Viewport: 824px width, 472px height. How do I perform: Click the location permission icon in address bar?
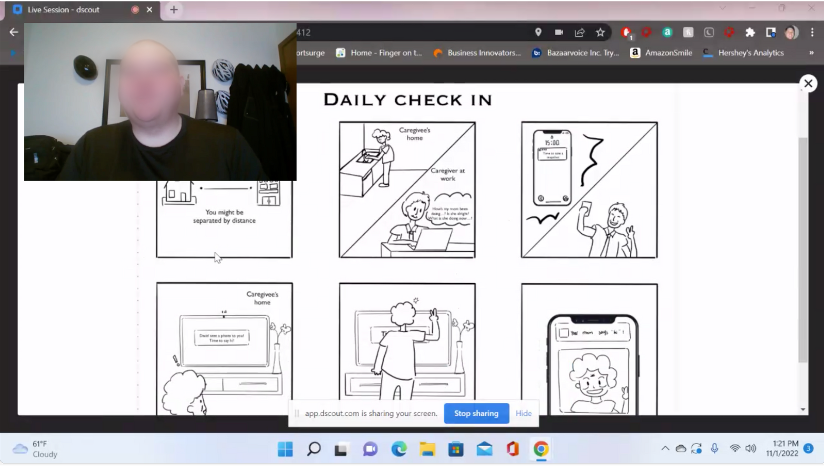click(538, 32)
